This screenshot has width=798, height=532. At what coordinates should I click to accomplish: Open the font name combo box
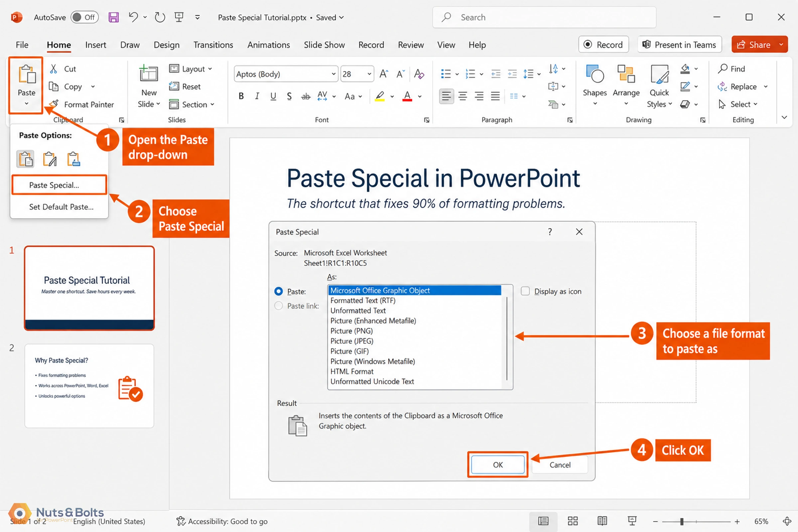286,74
